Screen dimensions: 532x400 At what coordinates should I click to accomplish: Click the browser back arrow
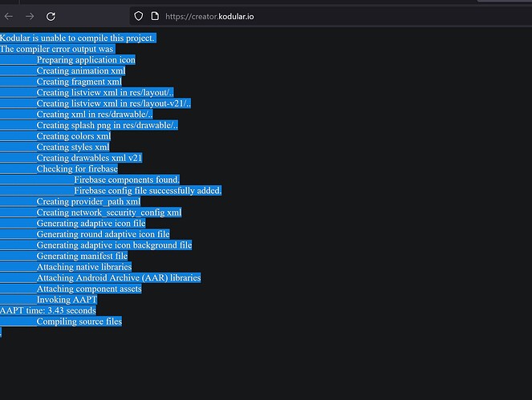[x=9, y=16]
